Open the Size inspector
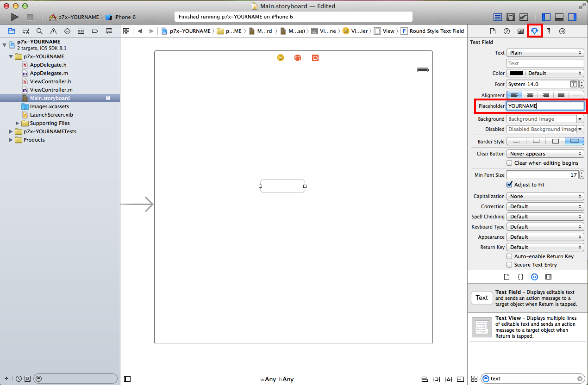Screen dimensions: 588x385 coord(548,31)
